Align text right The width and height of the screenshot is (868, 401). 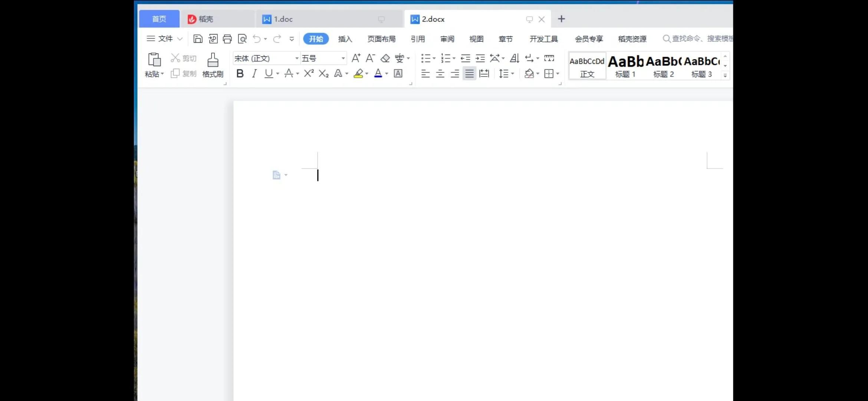[455, 74]
